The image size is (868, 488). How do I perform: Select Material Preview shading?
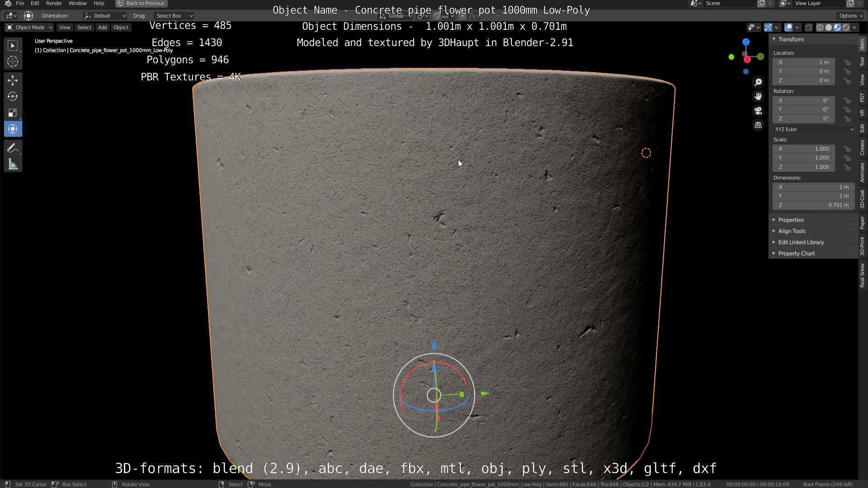pos(837,28)
